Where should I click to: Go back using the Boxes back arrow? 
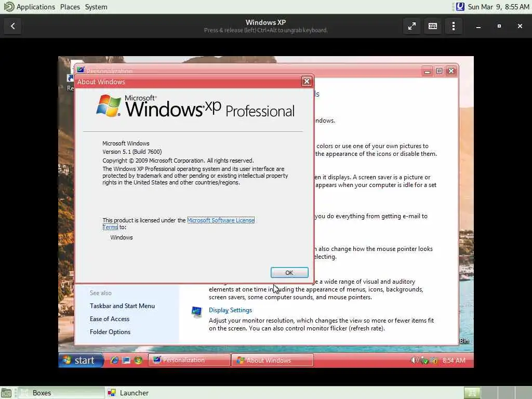point(13,26)
